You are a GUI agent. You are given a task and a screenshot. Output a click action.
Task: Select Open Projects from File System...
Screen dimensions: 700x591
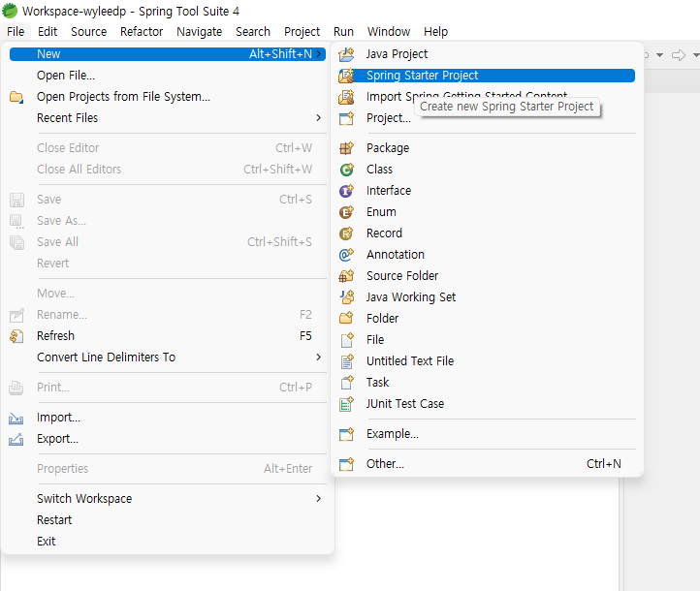point(168,97)
